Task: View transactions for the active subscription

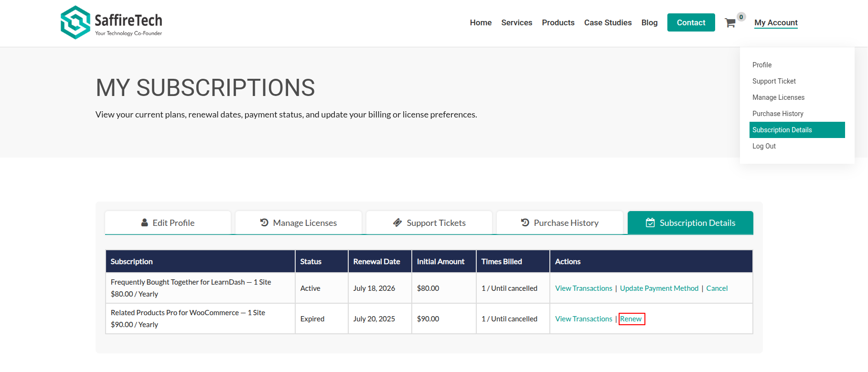Action: [x=583, y=288]
